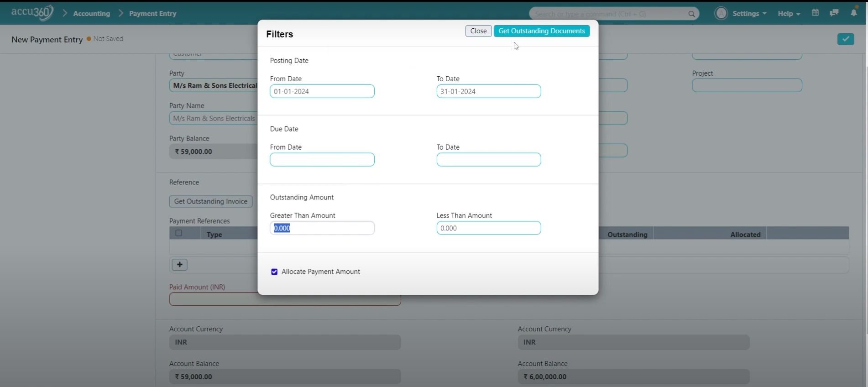Image resolution: width=868 pixels, height=387 pixels.
Task: Click the Not Saved status indicator
Action: tap(105, 39)
